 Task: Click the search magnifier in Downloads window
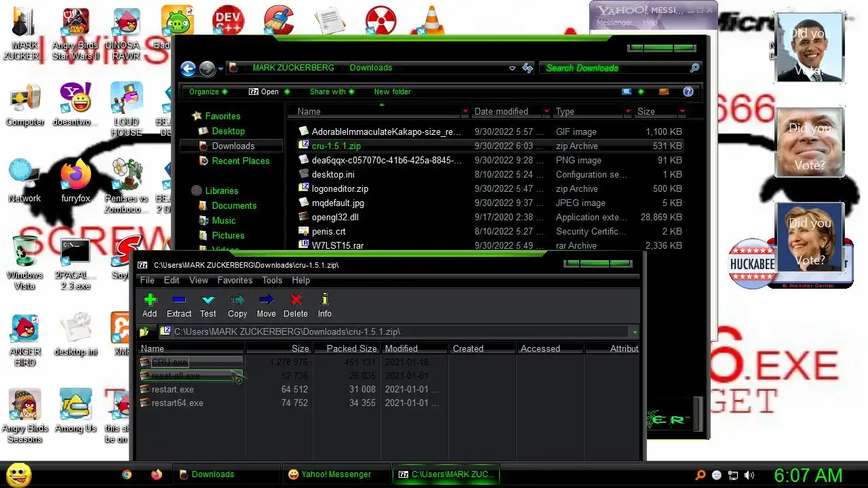point(694,68)
